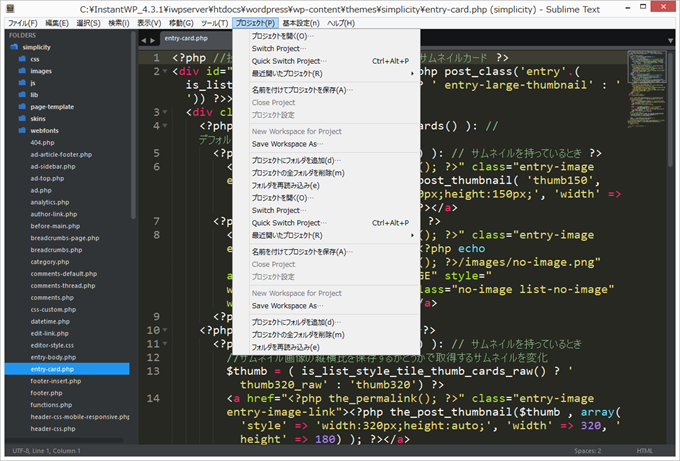Open ad.php from the sidebar

click(41, 190)
